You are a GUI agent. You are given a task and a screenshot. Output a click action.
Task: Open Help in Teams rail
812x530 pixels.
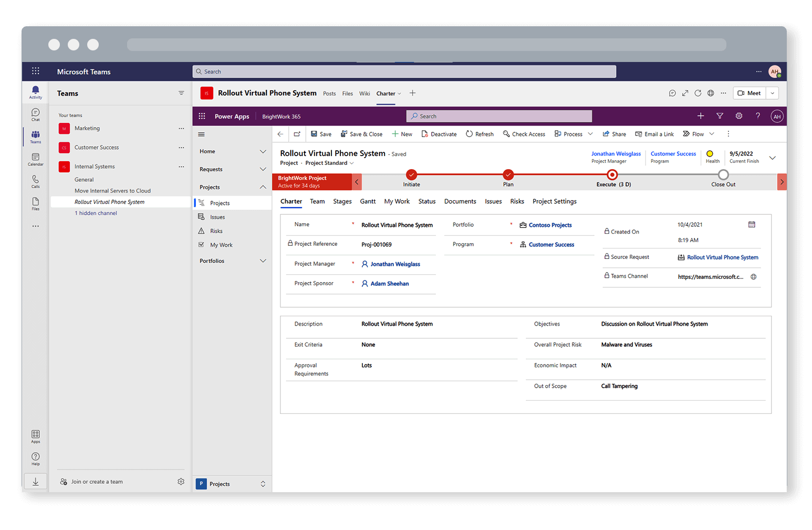(35, 459)
